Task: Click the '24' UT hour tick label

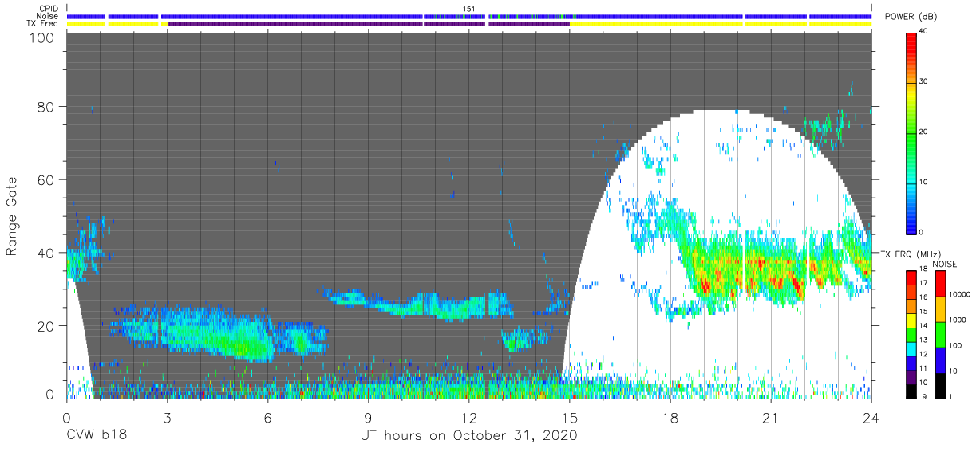Action: pos(871,417)
